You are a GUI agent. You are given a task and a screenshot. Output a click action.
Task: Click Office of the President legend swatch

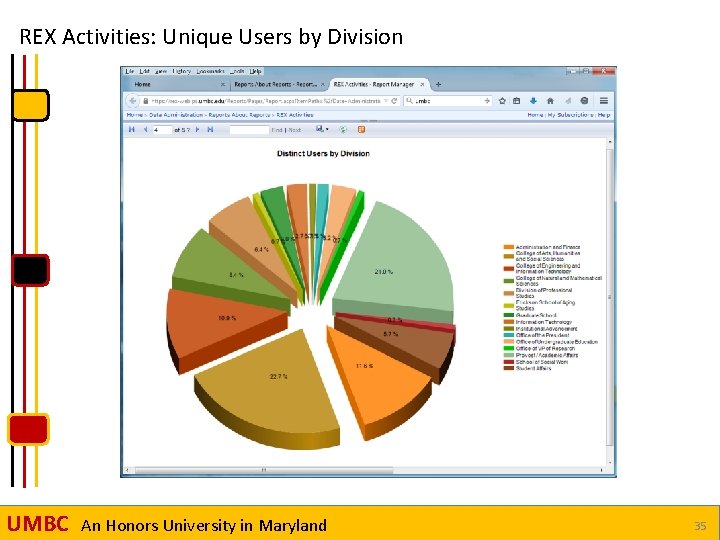point(508,335)
